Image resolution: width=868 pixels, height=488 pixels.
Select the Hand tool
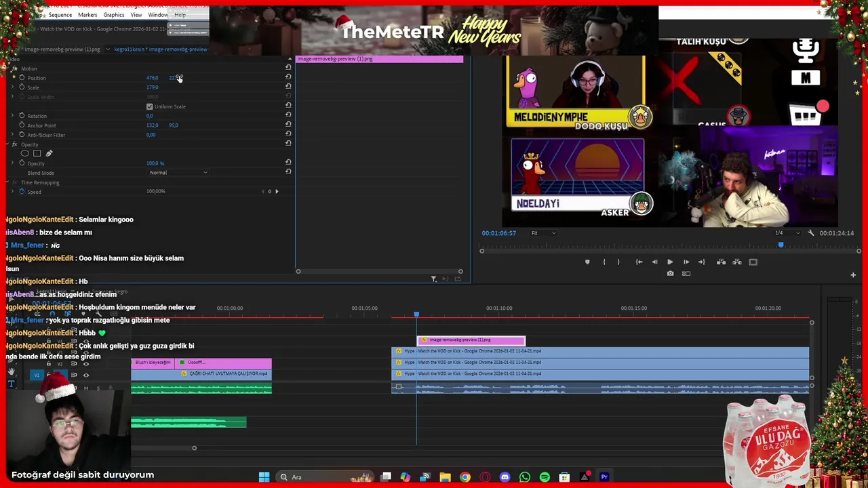coord(11,371)
